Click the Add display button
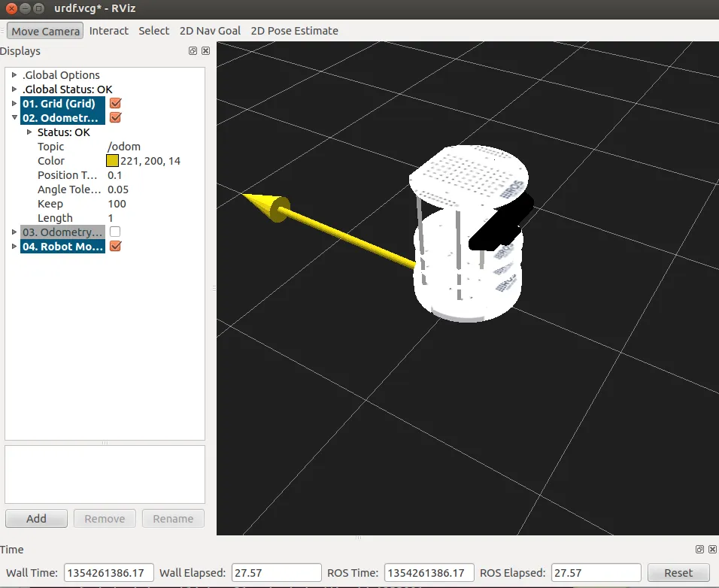Viewport: 719px width, 588px height. [x=36, y=519]
